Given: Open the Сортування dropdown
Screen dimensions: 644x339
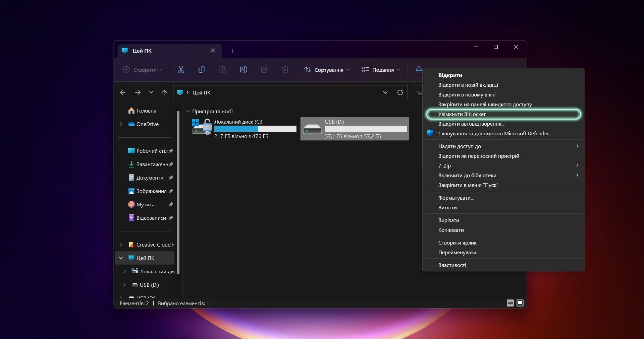Looking at the screenshot, I should 327,70.
